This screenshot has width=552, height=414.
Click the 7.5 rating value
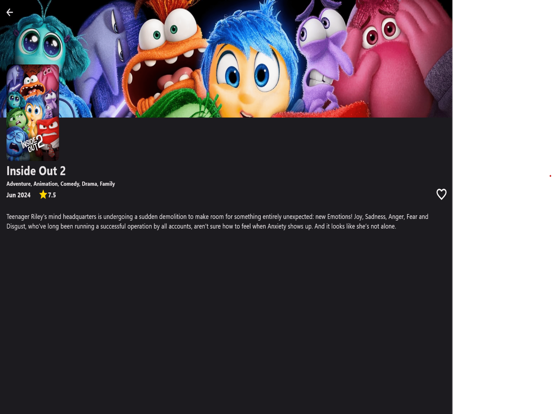click(x=52, y=195)
